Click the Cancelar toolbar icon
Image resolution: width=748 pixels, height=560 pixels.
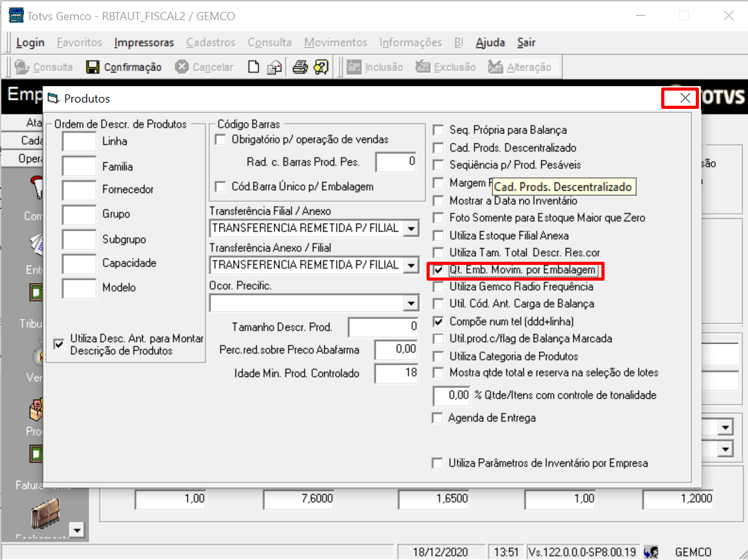pos(182,67)
